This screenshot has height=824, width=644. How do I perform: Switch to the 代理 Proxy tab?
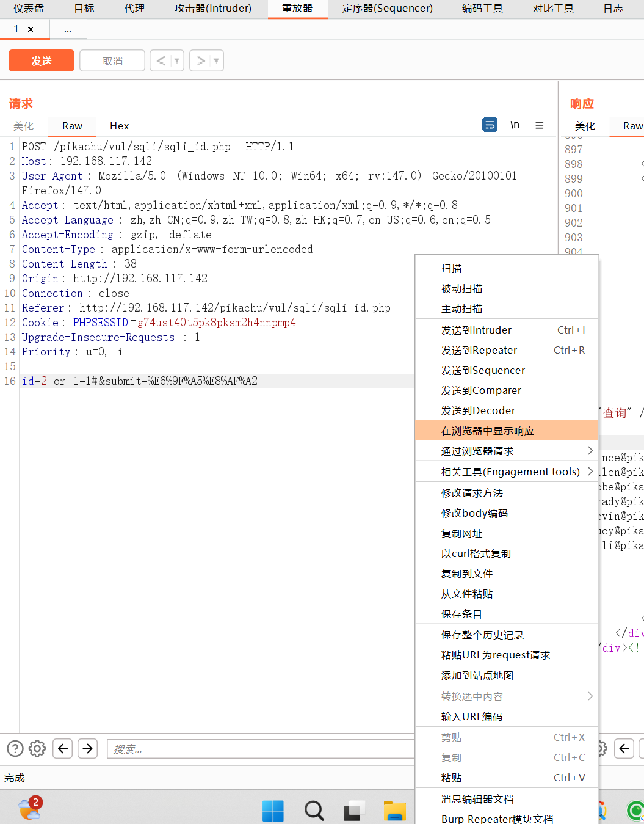pos(134,8)
